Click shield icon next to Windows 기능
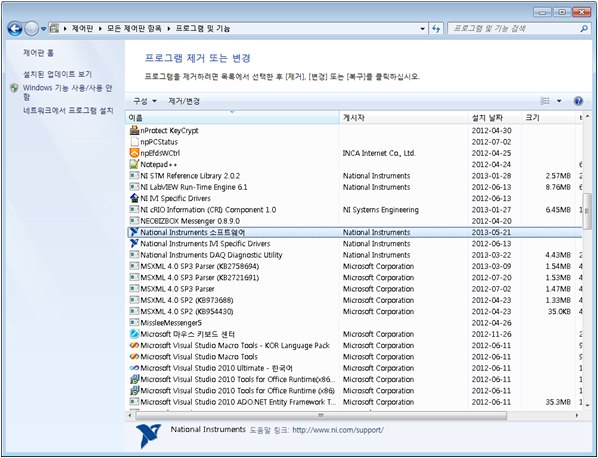The width and height of the screenshot is (598, 458). click(14, 88)
